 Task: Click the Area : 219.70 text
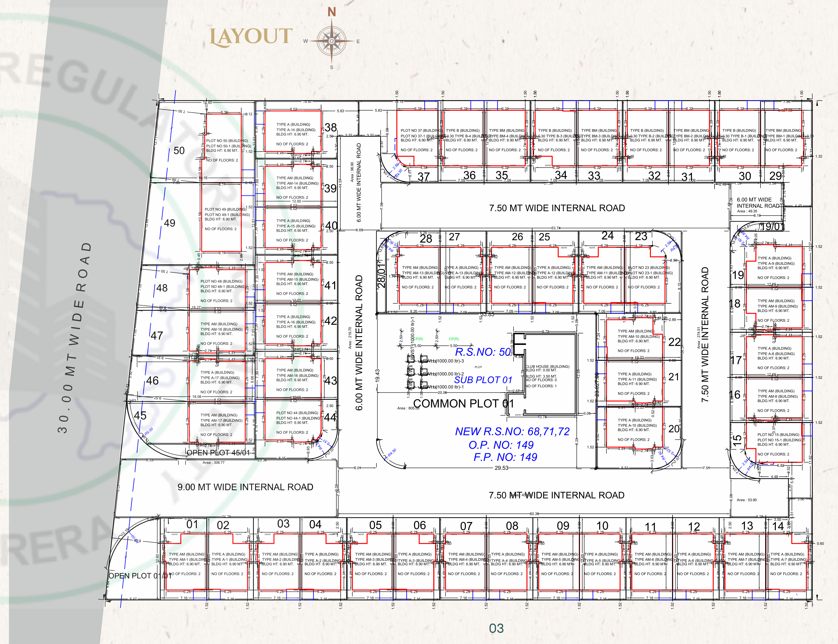click(x=350, y=338)
